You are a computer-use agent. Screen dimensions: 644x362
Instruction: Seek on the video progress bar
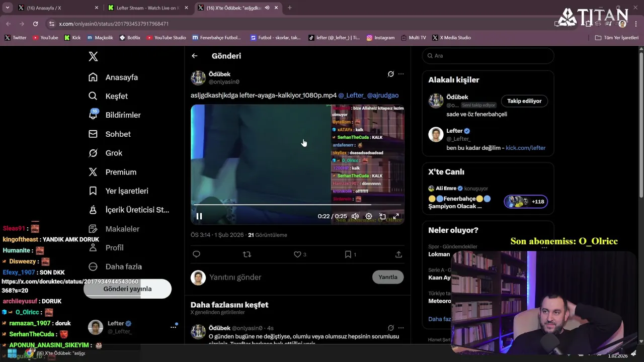tap(298, 205)
